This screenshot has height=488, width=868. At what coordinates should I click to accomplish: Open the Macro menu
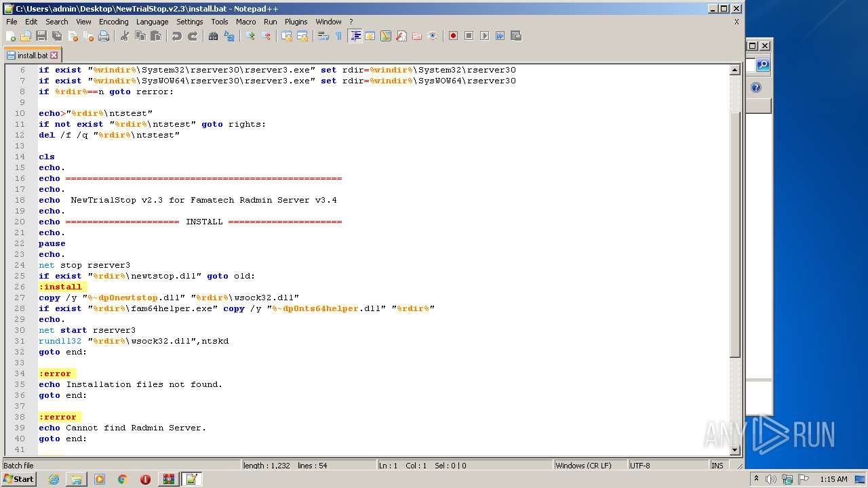(x=246, y=22)
